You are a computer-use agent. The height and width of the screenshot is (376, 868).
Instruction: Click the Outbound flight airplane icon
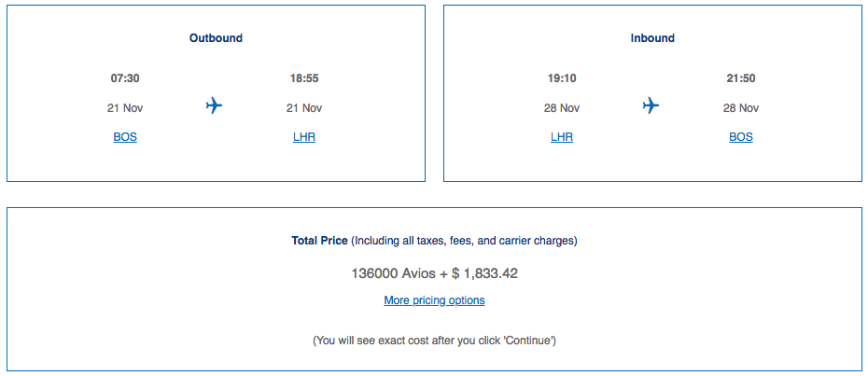[x=215, y=105]
